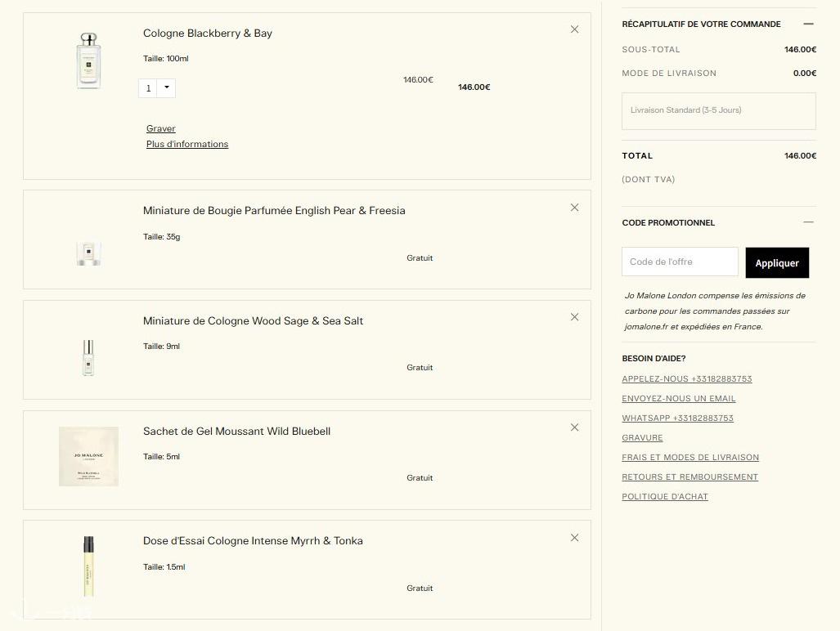Collapse the Récapitulatif de votre commande section
840x631 pixels.
click(808, 24)
